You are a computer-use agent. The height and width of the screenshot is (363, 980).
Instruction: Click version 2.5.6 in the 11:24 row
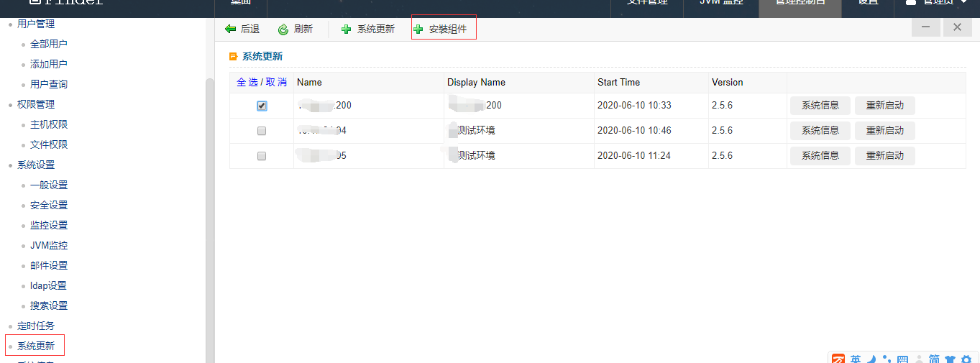click(722, 156)
